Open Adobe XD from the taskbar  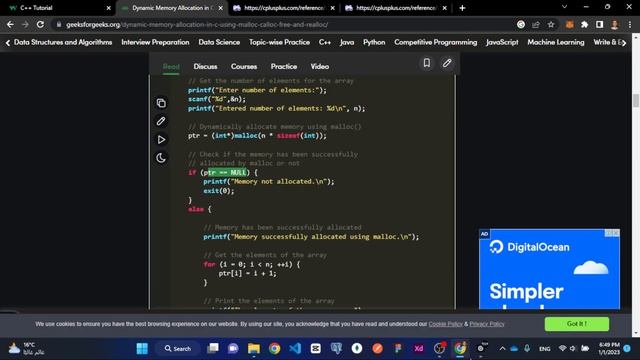[418, 349]
